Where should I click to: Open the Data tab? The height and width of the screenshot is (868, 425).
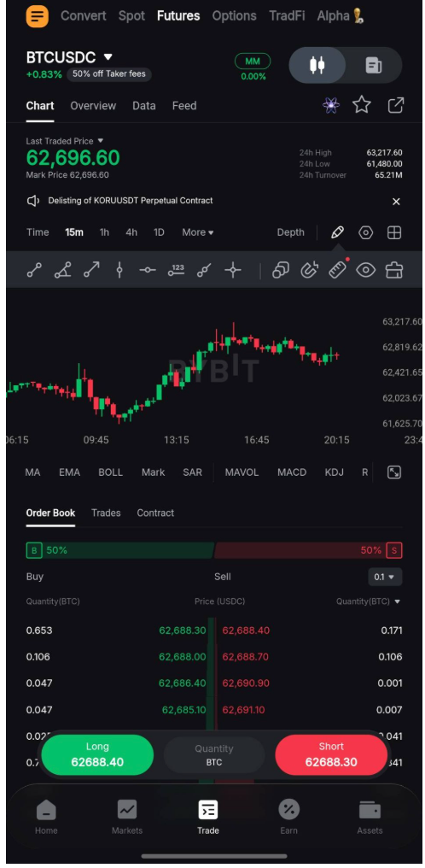[x=143, y=106]
